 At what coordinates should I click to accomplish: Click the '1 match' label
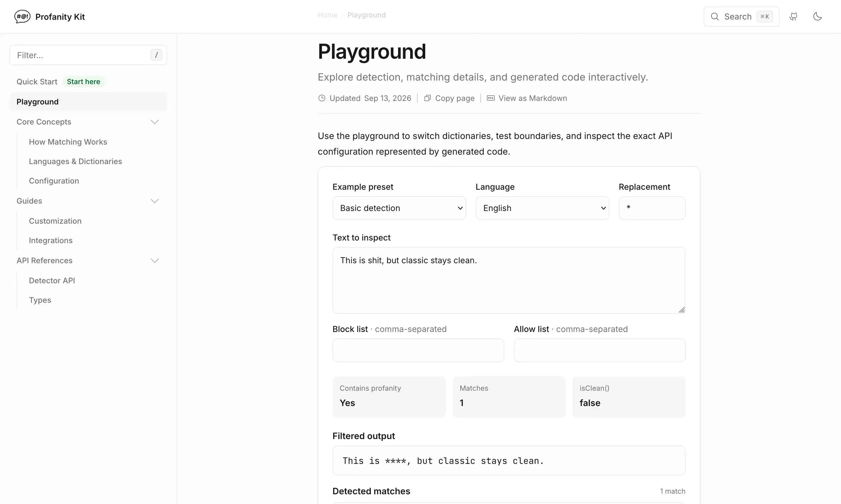(x=672, y=491)
